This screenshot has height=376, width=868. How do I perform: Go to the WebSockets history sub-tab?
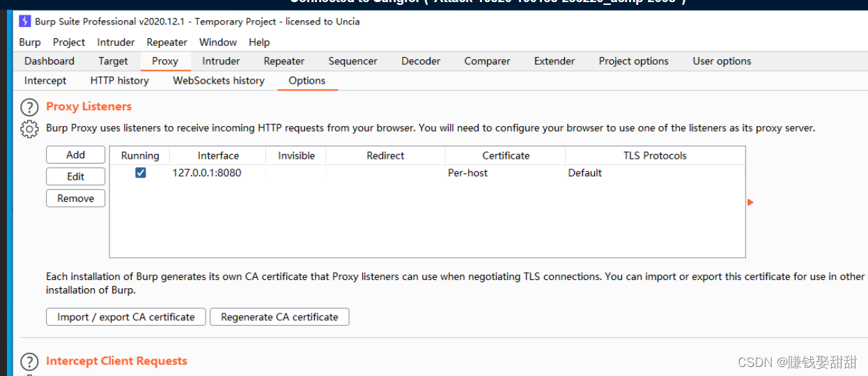(x=219, y=81)
